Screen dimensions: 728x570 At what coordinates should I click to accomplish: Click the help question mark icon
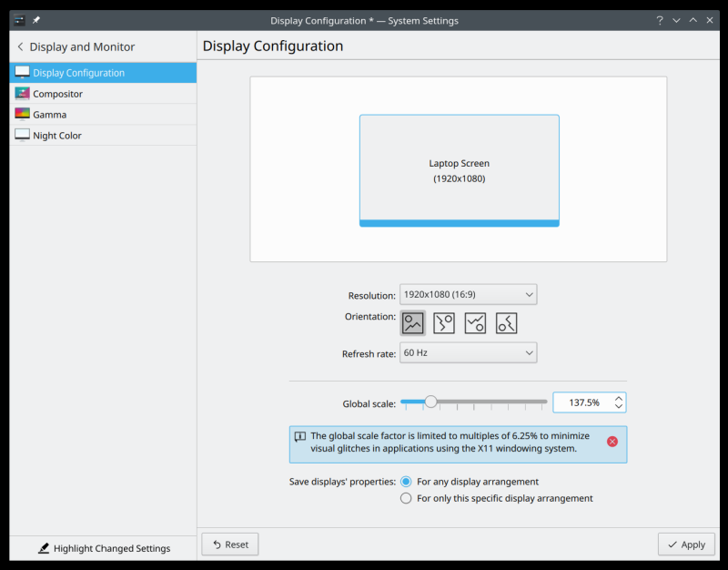tap(659, 20)
